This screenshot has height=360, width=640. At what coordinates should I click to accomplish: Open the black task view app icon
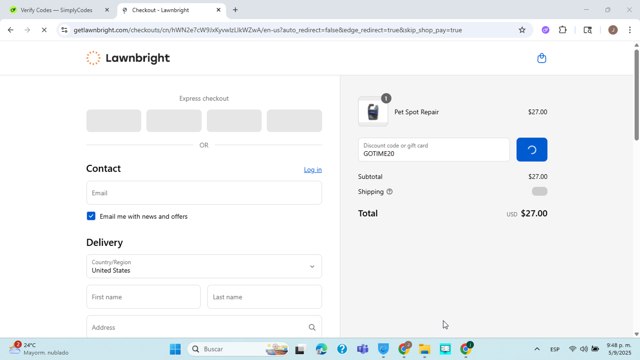tap(300, 349)
